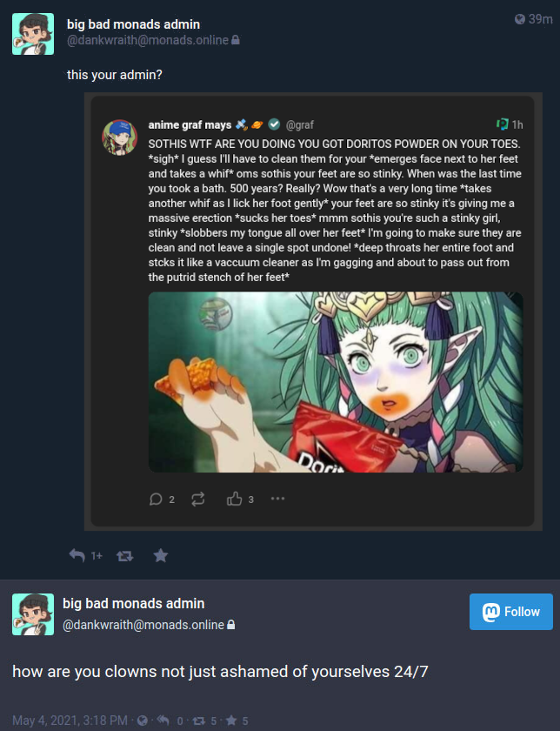The width and height of the screenshot is (560, 731).
Task: Click the bottom post profile avatar
Action: pyautogui.click(x=33, y=614)
